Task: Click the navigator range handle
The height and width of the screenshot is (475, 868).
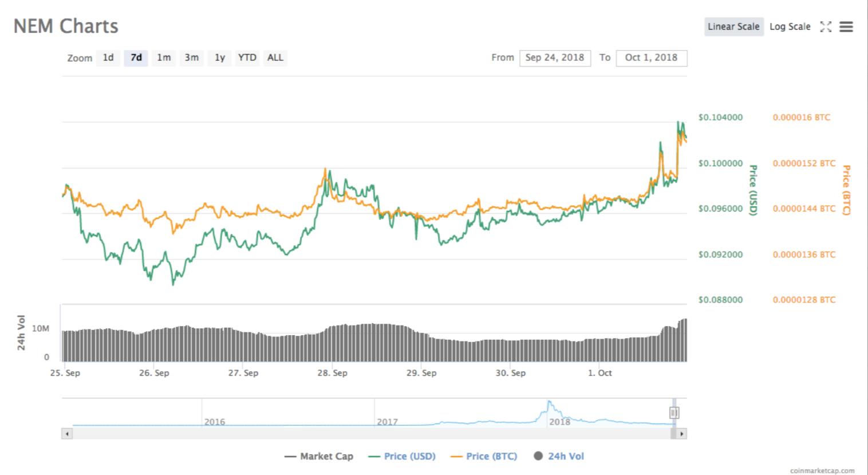Action: pyautogui.click(x=674, y=413)
